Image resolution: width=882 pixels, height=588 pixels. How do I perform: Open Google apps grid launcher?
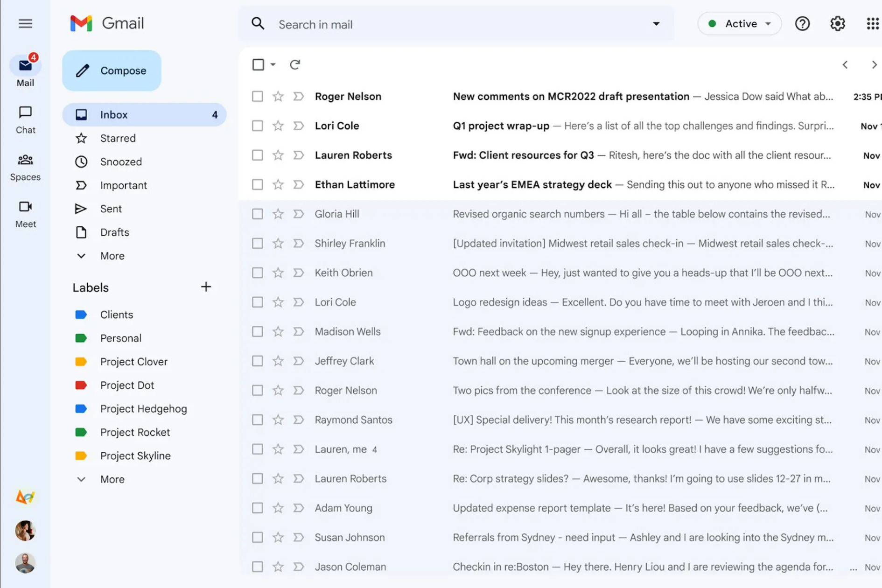coord(872,23)
